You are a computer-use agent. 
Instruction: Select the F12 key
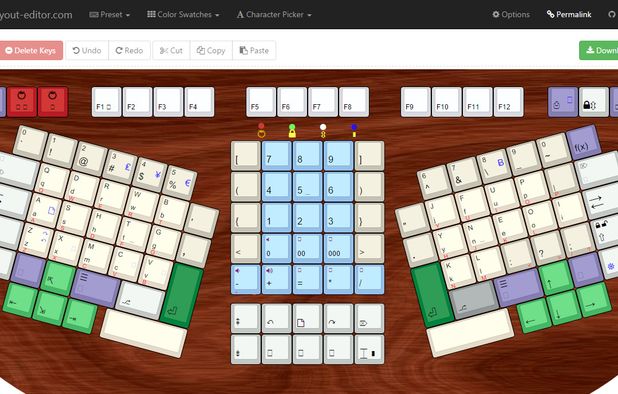pos(509,102)
